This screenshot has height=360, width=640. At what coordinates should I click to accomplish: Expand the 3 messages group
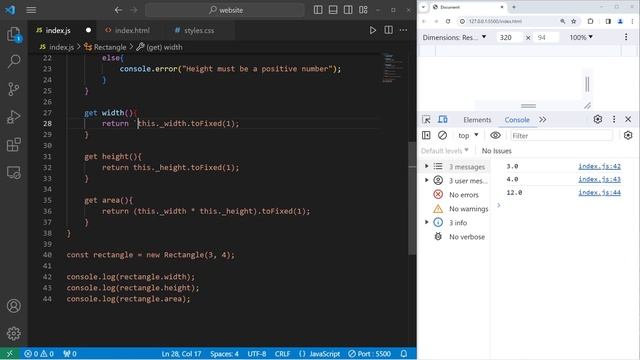click(427, 166)
